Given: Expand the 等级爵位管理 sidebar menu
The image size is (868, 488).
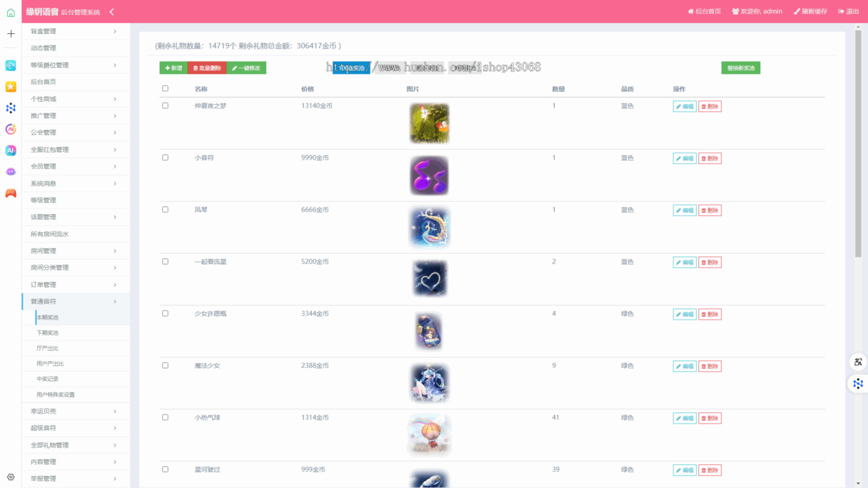Looking at the screenshot, I should (x=76, y=65).
